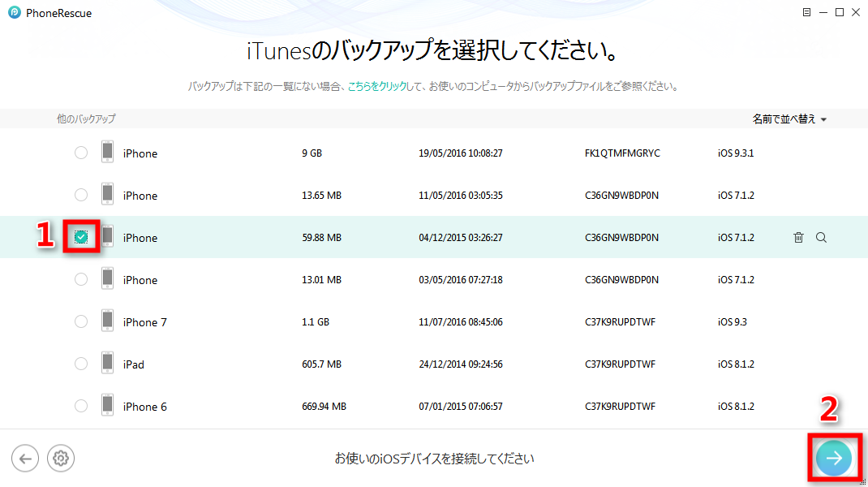Click device icon of iPhone 6 backup
The height and width of the screenshot is (487, 868).
[107, 405]
